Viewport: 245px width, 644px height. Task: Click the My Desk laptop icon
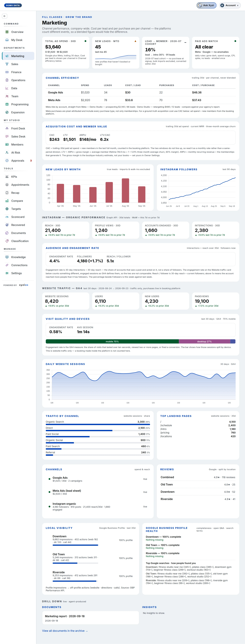pos(7,40)
